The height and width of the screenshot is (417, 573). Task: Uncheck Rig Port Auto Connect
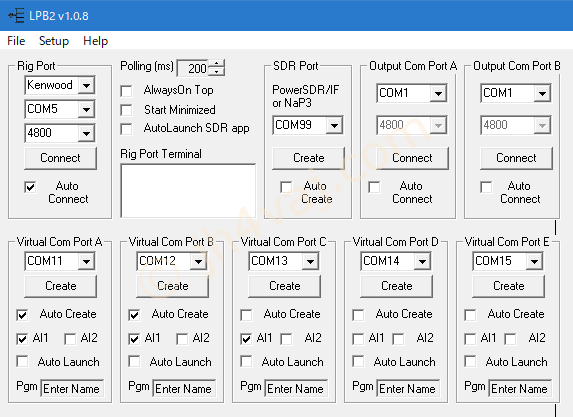coord(30,187)
